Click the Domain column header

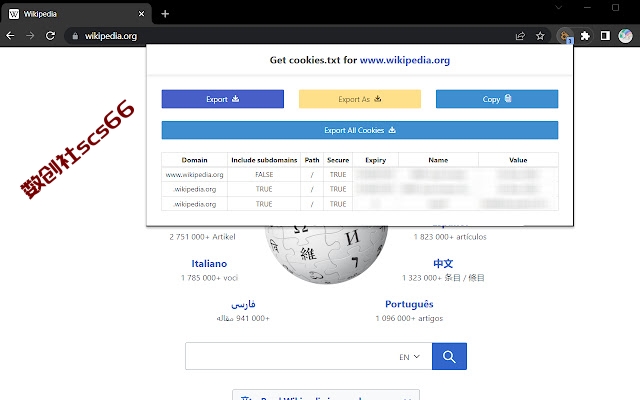click(x=194, y=160)
